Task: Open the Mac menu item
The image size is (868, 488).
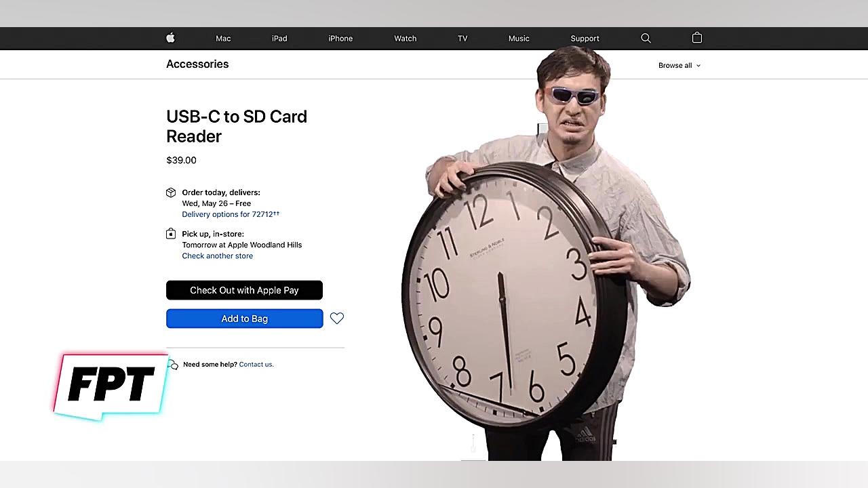Action: (223, 39)
